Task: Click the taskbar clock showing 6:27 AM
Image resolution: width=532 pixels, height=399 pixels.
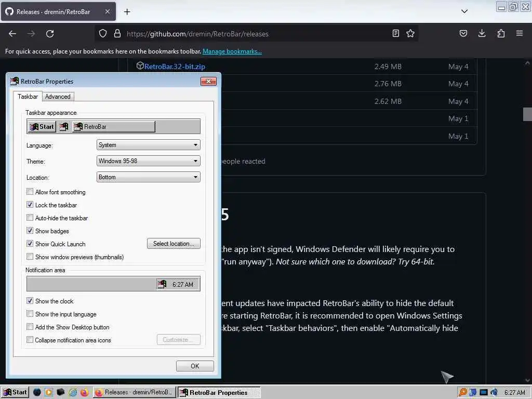Action: 515,393
